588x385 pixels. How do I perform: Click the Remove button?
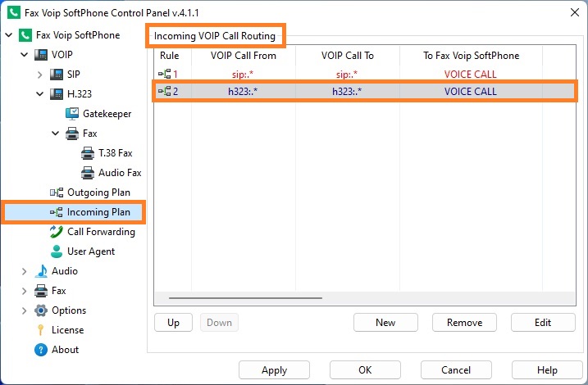tap(464, 323)
